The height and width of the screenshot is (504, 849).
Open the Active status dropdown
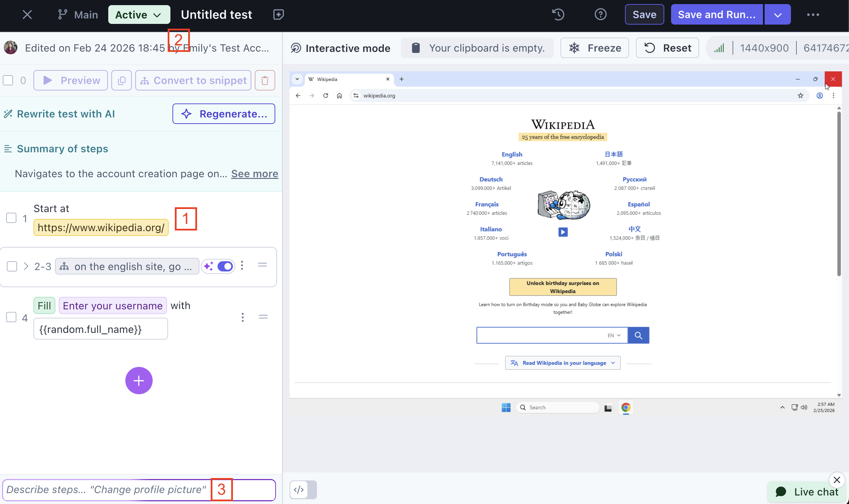139,15
